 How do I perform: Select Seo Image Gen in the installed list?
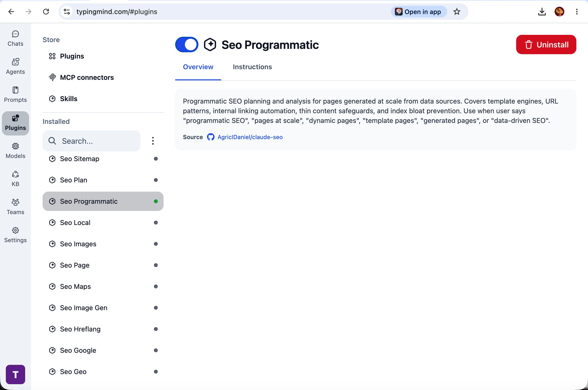[103, 308]
